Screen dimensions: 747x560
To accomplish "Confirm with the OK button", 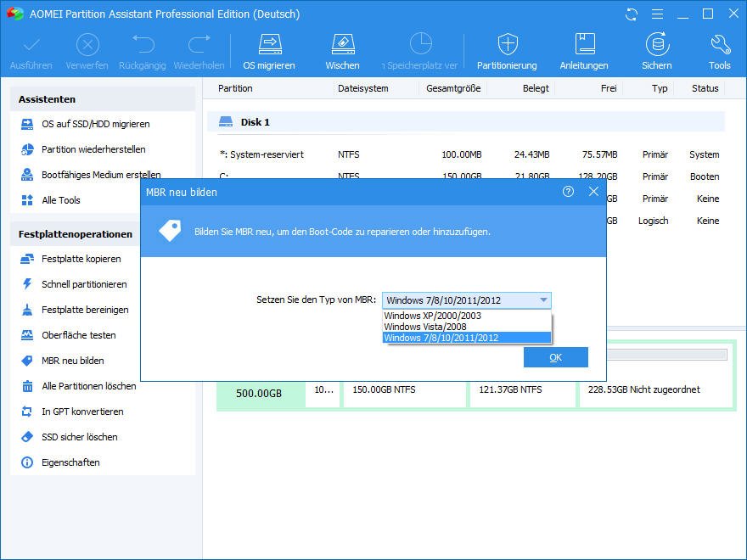I will click(x=555, y=357).
